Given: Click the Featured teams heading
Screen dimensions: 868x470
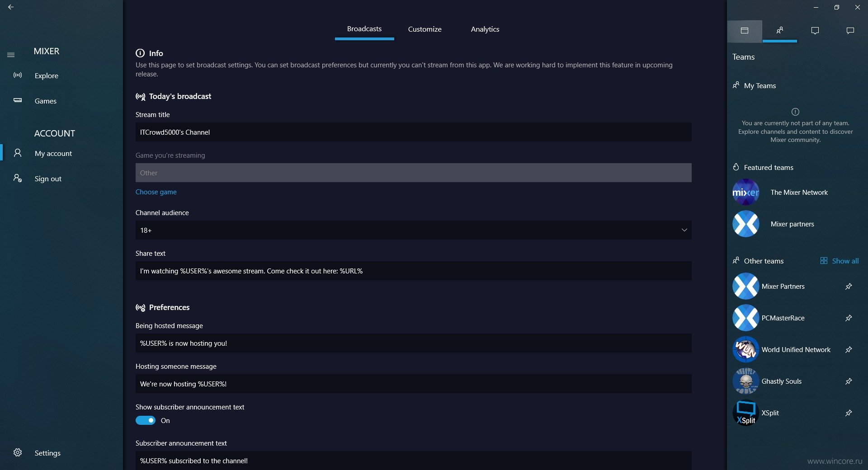Looking at the screenshot, I should point(769,167).
